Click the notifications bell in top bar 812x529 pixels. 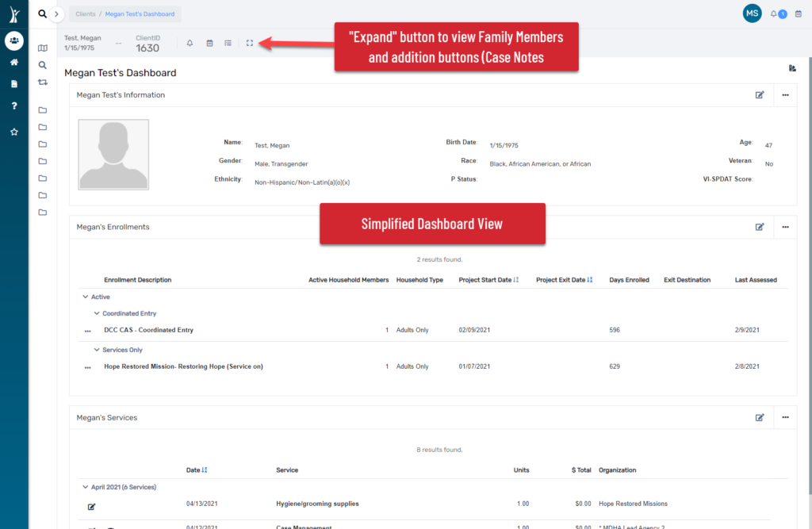pos(774,14)
